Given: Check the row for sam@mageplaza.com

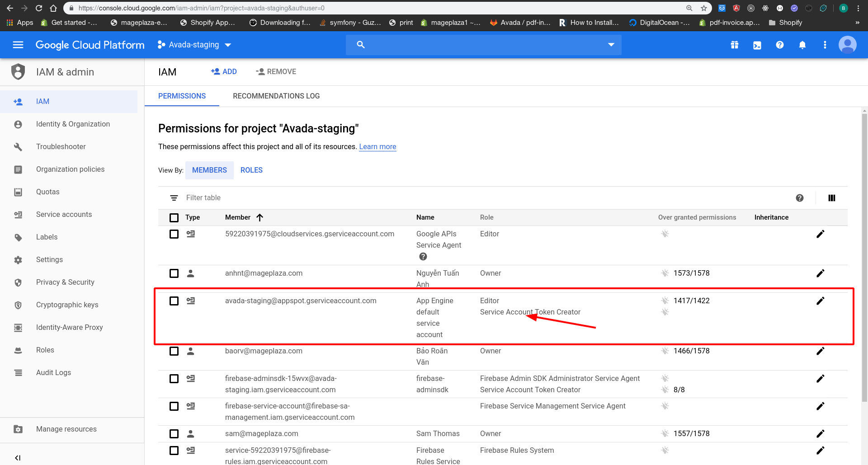Looking at the screenshot, I should pyautogui.click(x=174, y=433).
